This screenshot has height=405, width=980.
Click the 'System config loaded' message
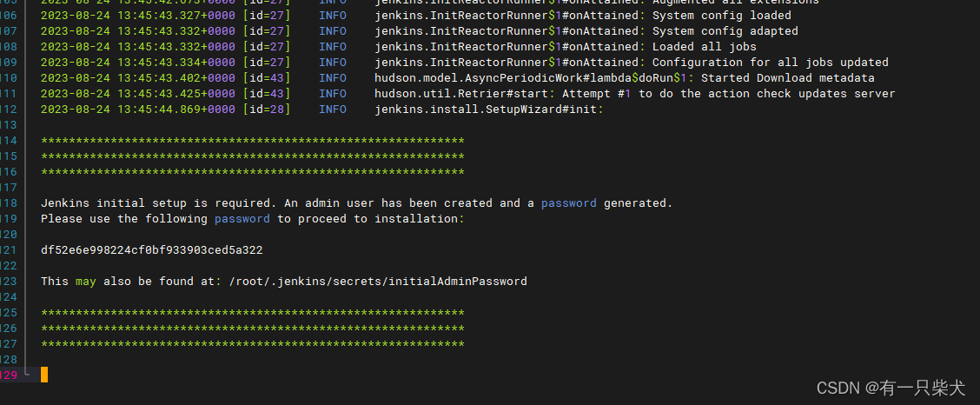(x=721, y=16)
